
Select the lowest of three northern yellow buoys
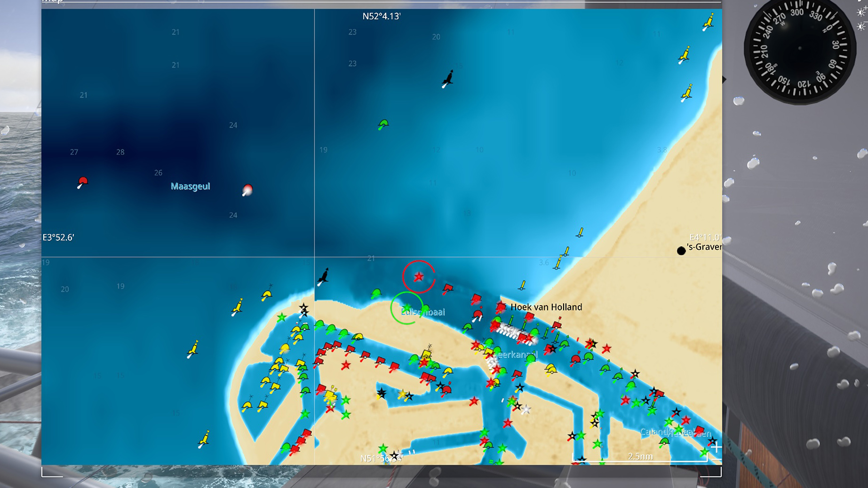coord(687,93)
